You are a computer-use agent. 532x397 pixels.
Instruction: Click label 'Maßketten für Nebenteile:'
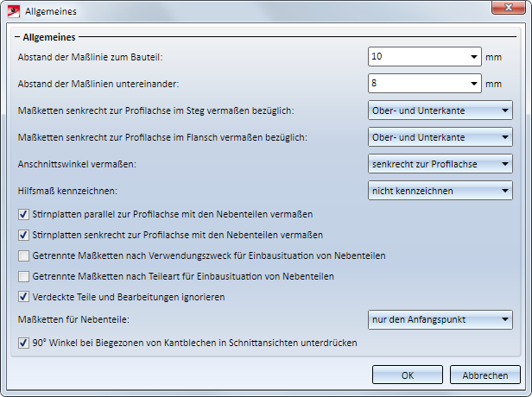click(73, 319)
